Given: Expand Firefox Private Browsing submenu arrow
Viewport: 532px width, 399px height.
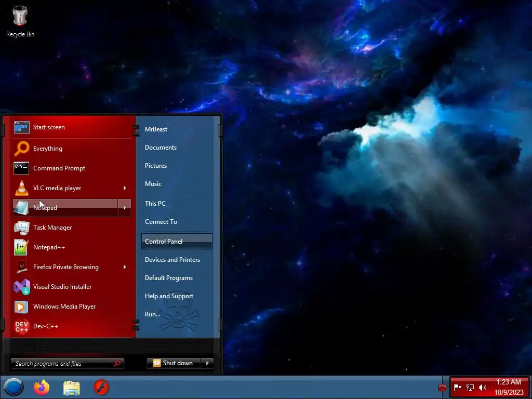Looking at the screenshot, I should (125, 267).
